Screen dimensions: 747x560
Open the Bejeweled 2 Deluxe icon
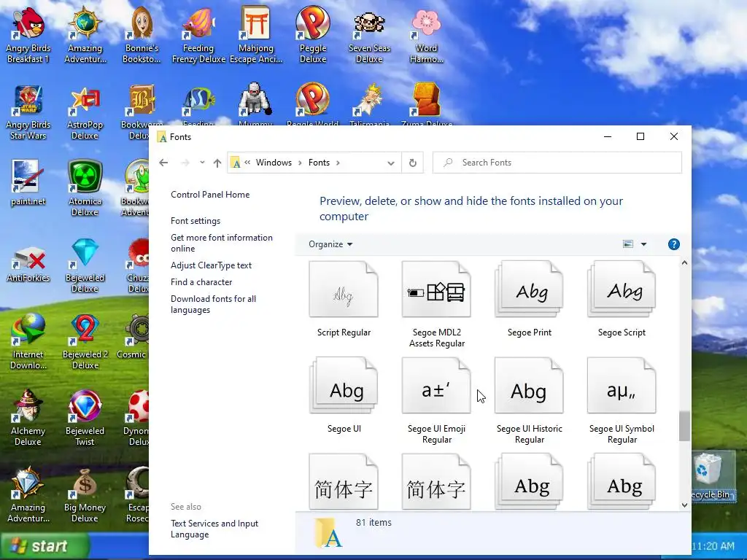coord(85,342)
